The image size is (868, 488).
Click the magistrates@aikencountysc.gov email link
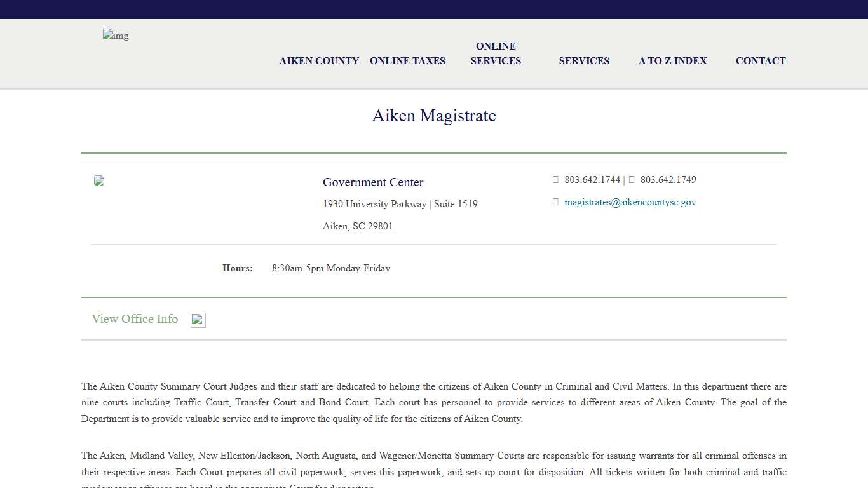click(x=630, y=202)
